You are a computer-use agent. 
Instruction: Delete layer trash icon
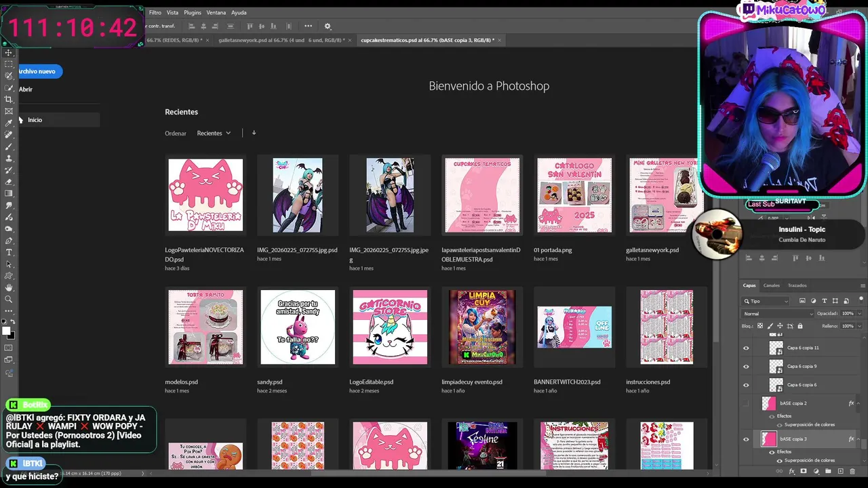point(852,471)
